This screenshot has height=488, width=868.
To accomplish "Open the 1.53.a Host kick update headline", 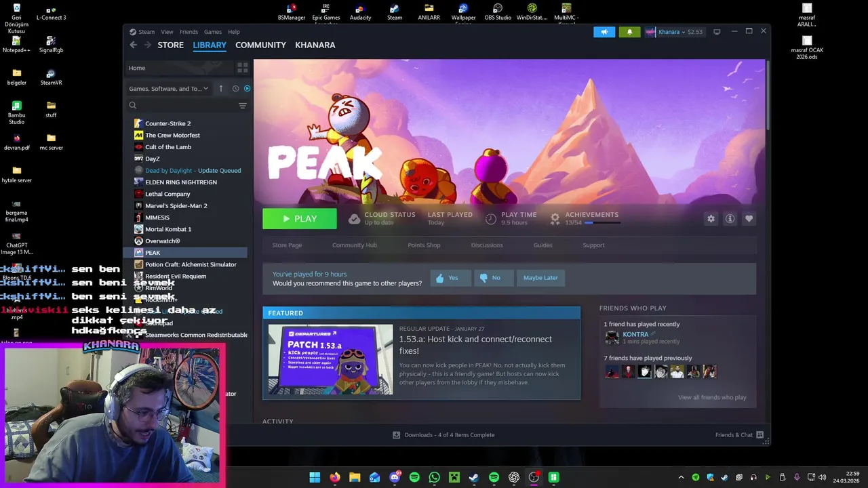I will tap(475, 345).
